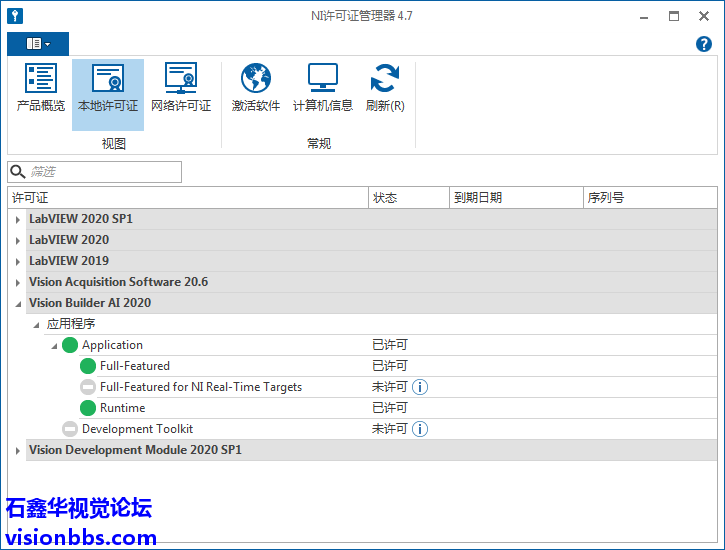Click info icon beside Development Toolkit status

420,429
